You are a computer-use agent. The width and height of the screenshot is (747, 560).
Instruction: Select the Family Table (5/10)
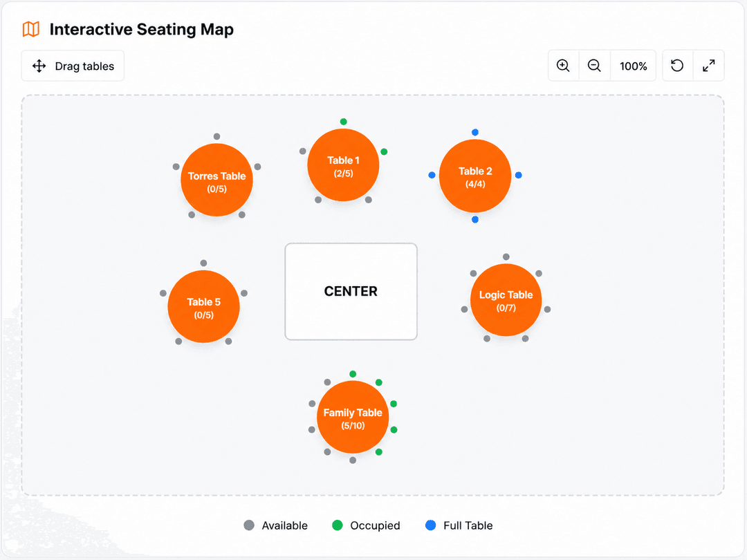coord(353,417)
